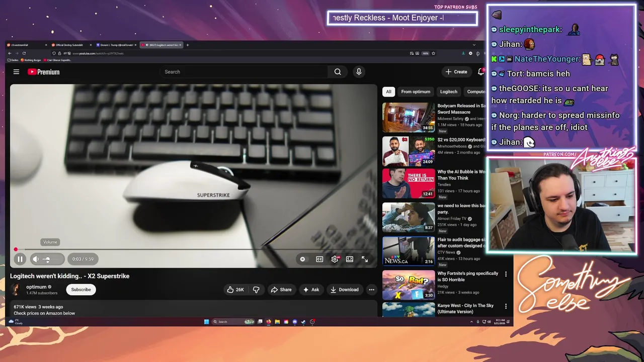Select the From optimum filter chip

point(416,92)
